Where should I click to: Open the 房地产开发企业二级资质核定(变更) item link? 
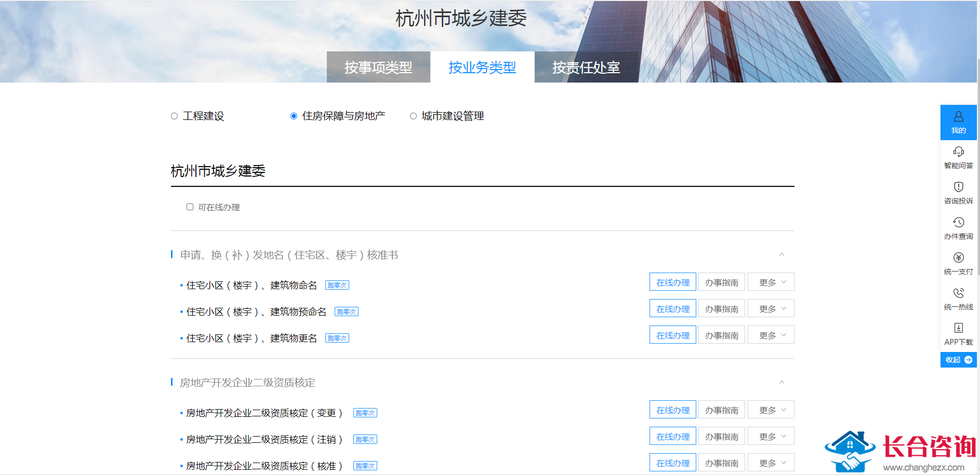point(264,413)
